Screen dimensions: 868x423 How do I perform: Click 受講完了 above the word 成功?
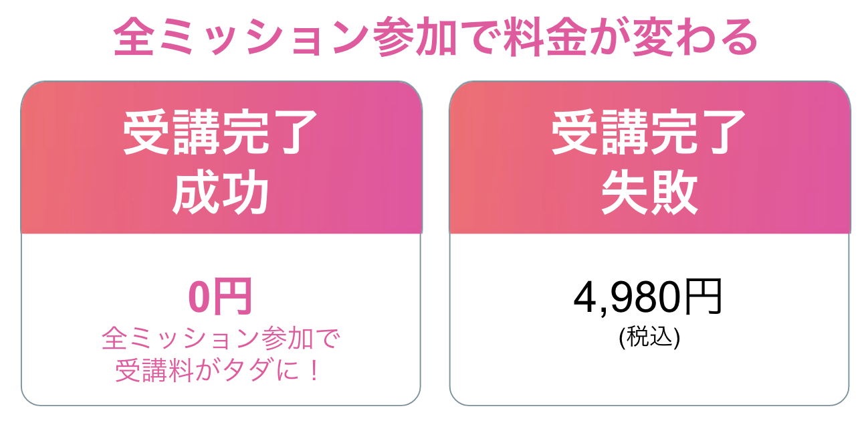tap(221, 133)
